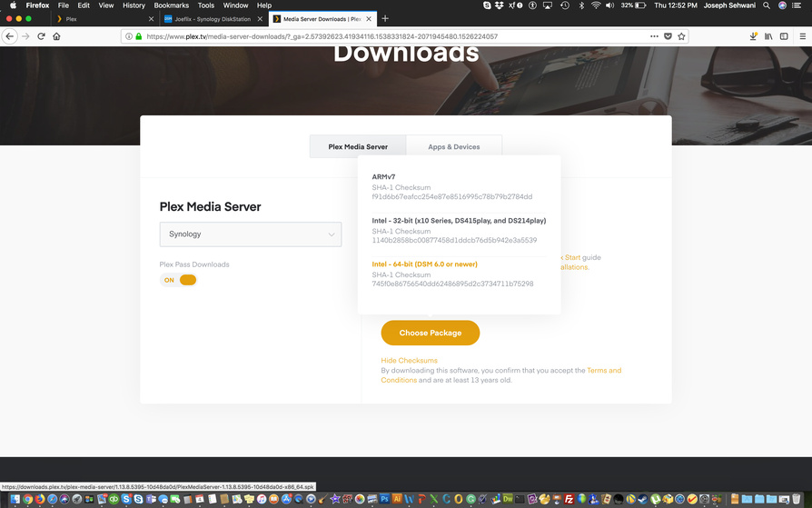Open Microsoft Teams from the Dock
The image size is (812, 508).
coord(151,499)
